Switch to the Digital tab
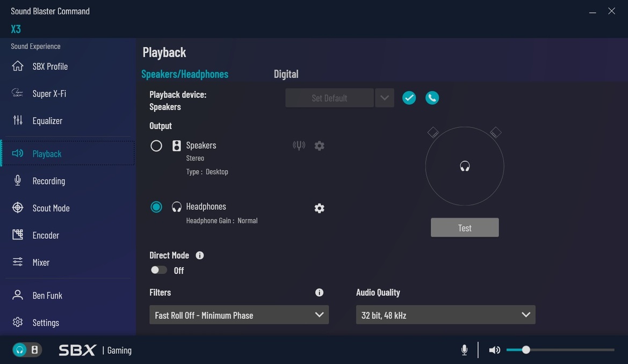 pyautogui.click(x=286, y=74)
